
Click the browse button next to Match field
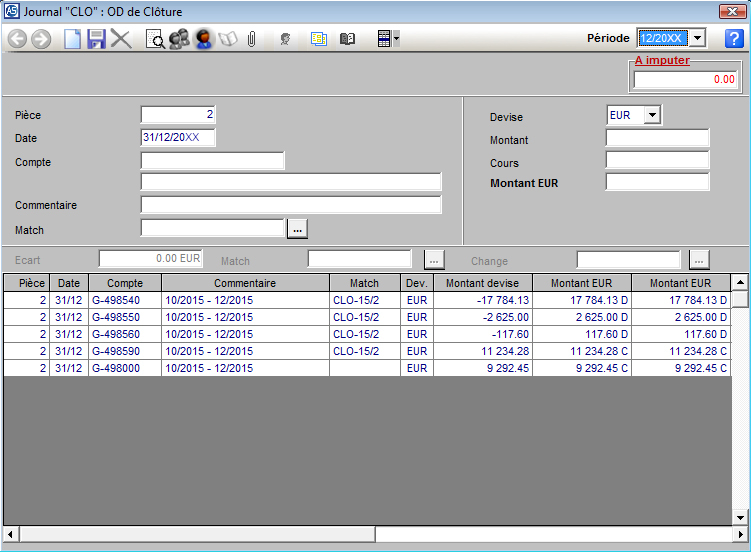tap(297, 229)
